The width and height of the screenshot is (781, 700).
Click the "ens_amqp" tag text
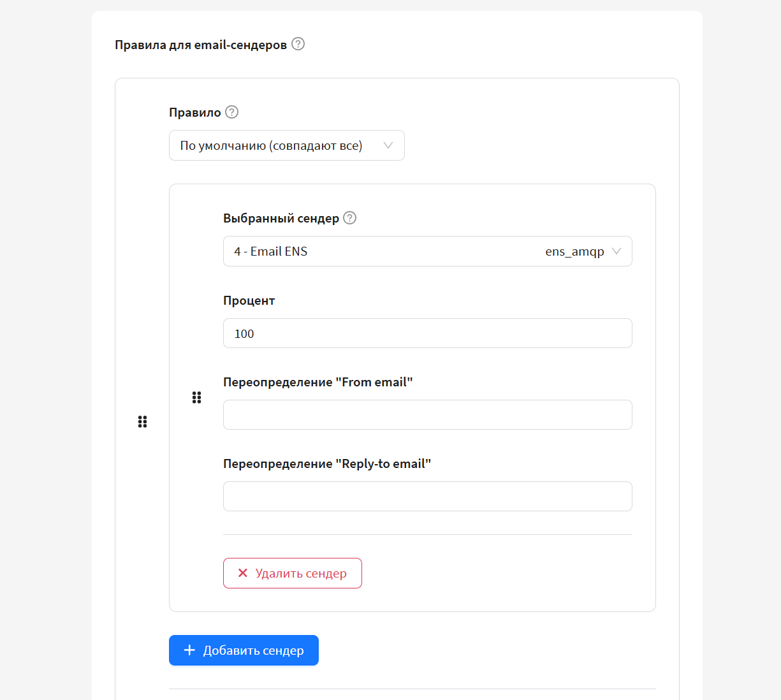(574, 251)
